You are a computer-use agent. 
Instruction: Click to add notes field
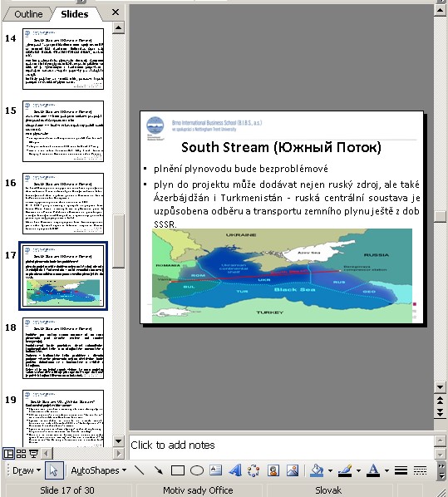tap(282, 446)
